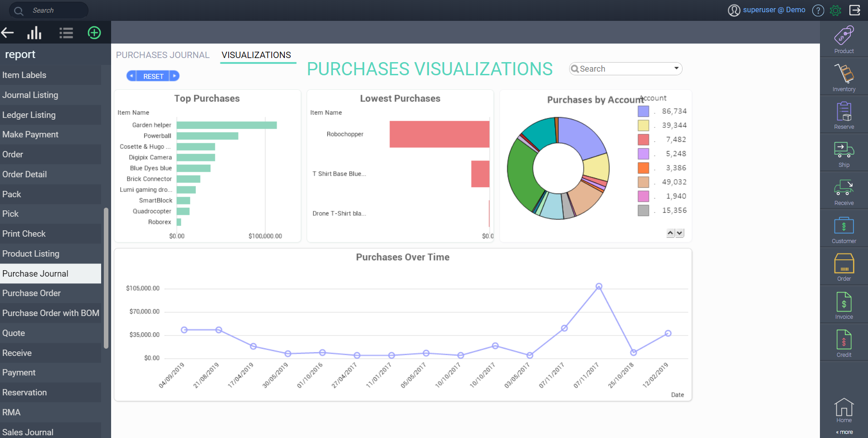Click the Garden helper bar in Top Purchases
868x438 pixels.
(x=227, y=125)
